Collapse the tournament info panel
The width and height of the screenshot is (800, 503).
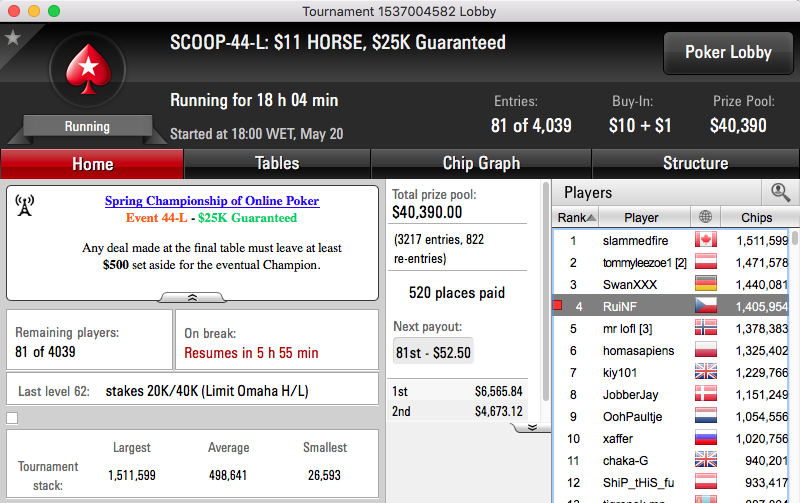coord(192,297)
